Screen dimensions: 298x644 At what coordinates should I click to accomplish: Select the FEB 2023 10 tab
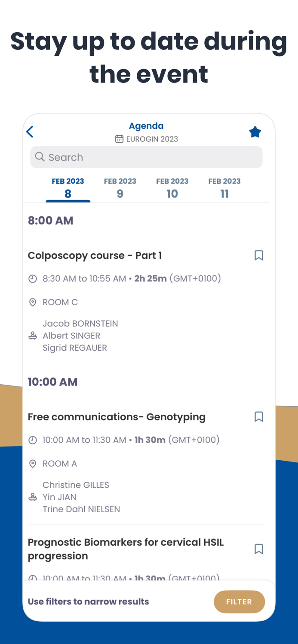[x=172, y=187]
